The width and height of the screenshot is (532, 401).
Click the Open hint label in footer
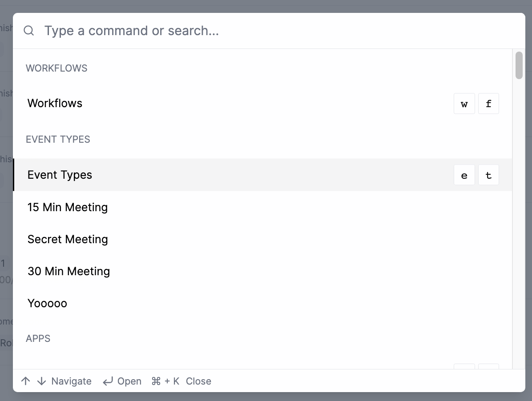click(x=129, y=381)
